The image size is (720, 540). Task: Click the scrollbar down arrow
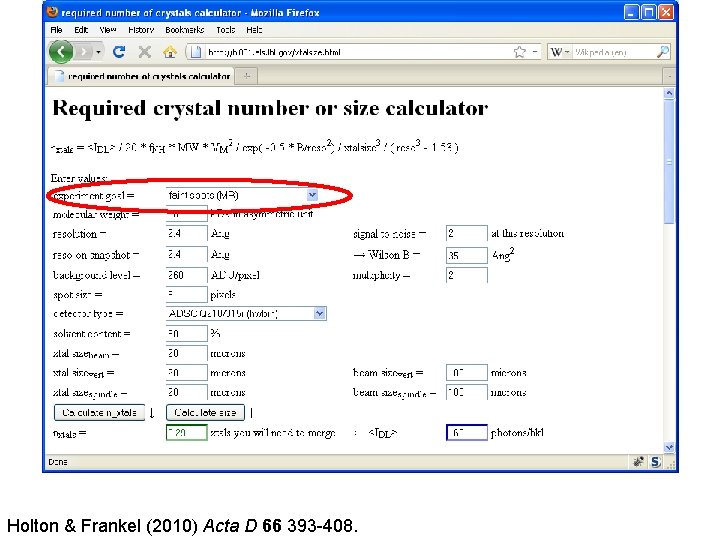click(x=669, y=447)
